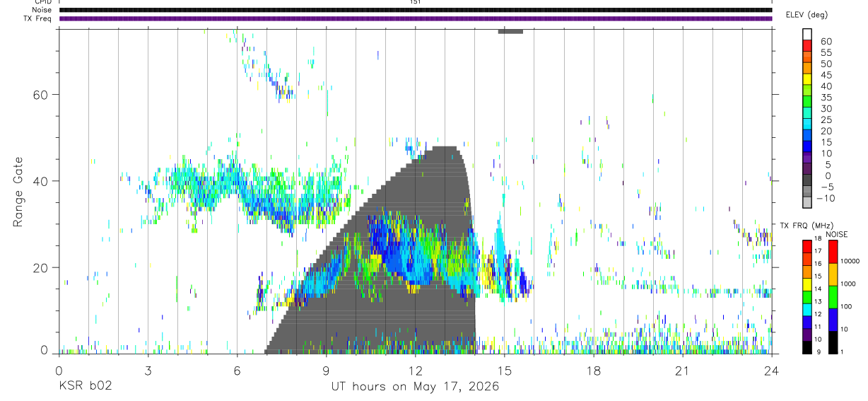The width and height of the screenshot is (868, 401).
Task: Click the "NOISE" colorbar title
Action: (837, 234)
